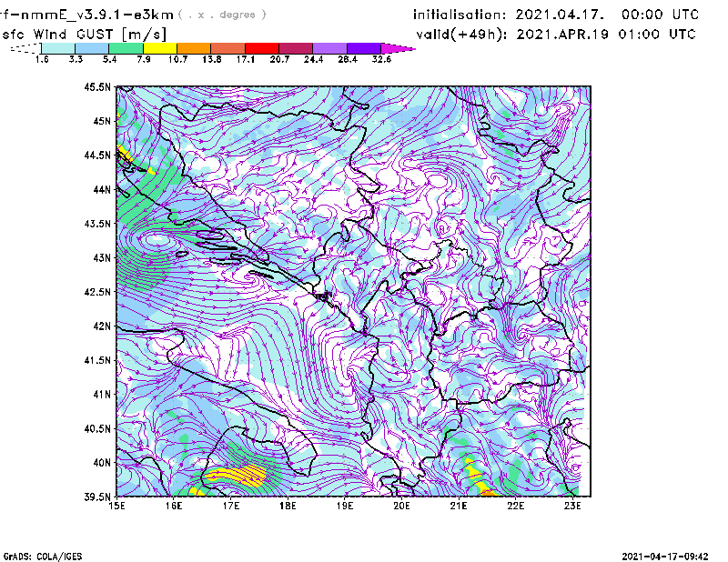Image resolution: width=728 pixels, height=562 pixels.
Task: Click the '2021-04-17-09:42' timestamp
Action: [x=665, y=557]
